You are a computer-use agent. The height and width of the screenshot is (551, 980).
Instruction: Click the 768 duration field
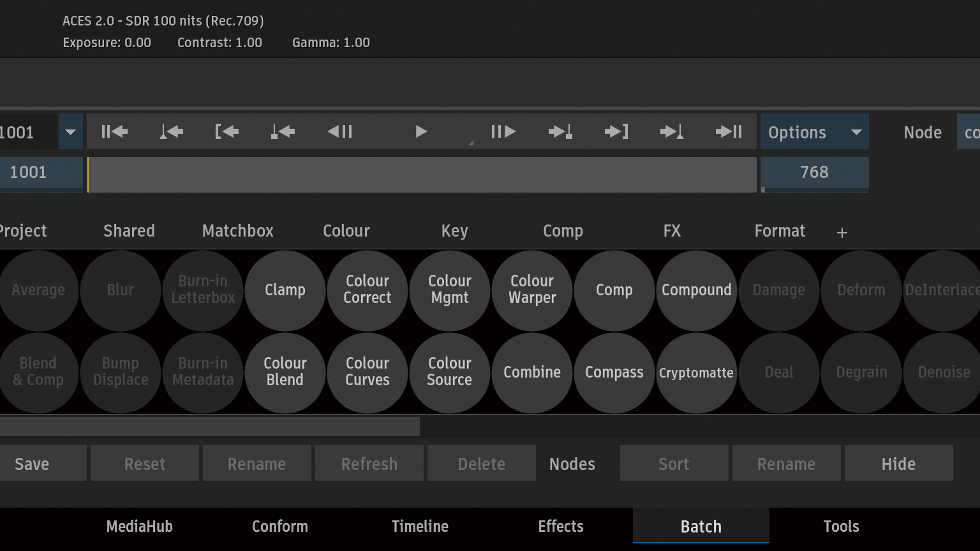(x=814, y=172)
